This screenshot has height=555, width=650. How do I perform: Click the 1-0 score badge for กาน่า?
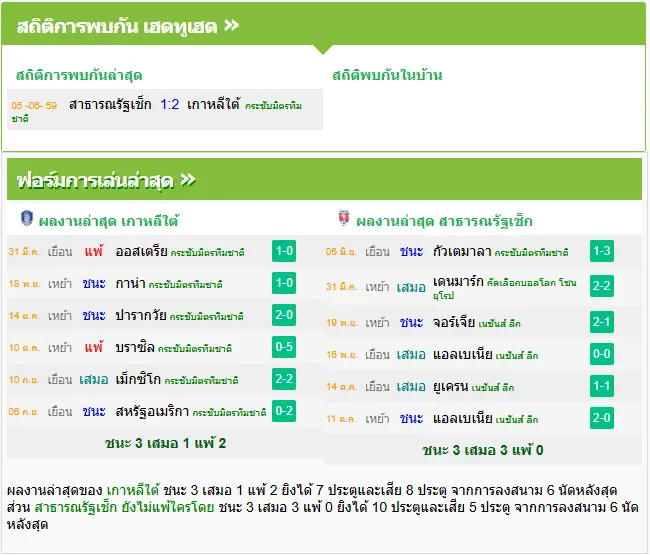click(x=284, y=283)
